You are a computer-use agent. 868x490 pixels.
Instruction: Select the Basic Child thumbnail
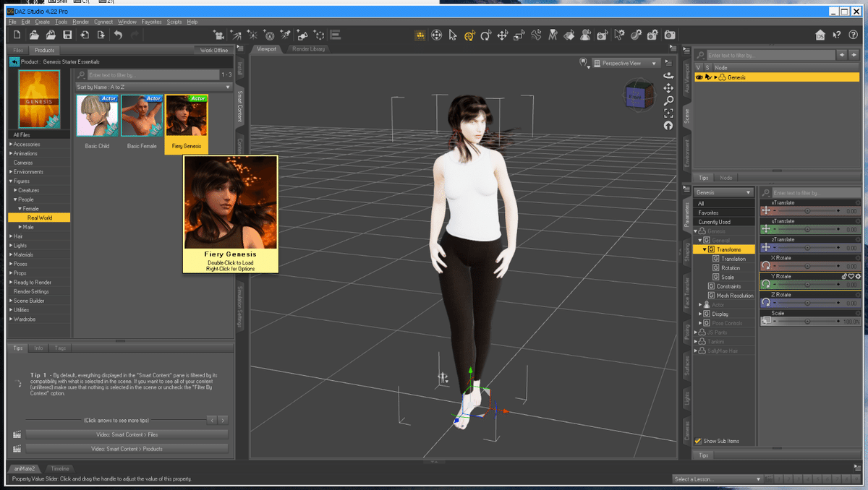[98, 116]
